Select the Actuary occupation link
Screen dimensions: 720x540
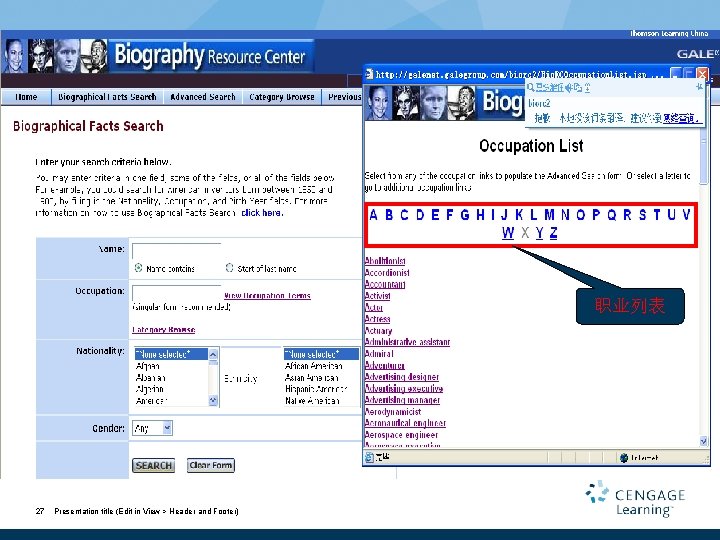pyautogui.click(x=378, y=331)
